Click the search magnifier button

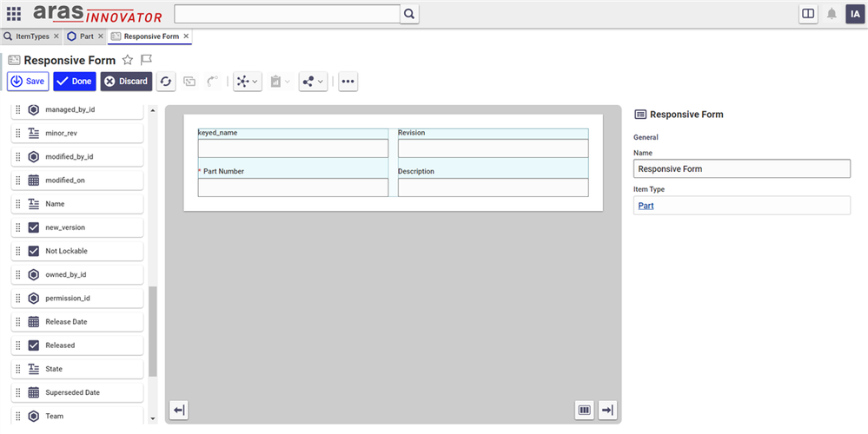point(409,14)
